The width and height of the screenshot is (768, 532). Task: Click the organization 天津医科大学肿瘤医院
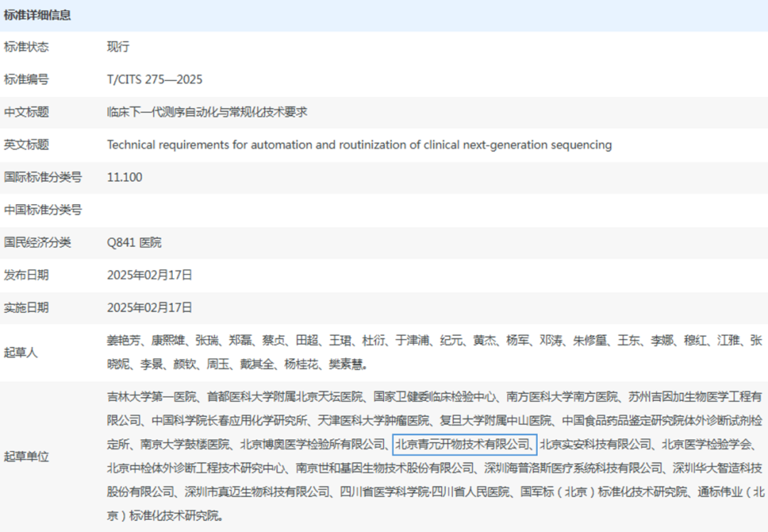(x=373, y=420)
